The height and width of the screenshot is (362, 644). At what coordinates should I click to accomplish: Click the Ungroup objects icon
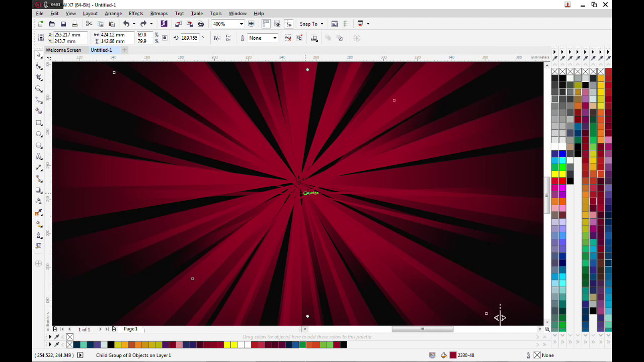point(288,38)
